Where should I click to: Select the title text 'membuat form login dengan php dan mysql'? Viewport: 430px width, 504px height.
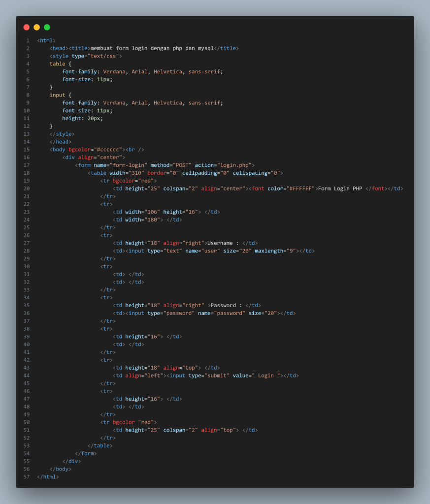click(152, 48)
